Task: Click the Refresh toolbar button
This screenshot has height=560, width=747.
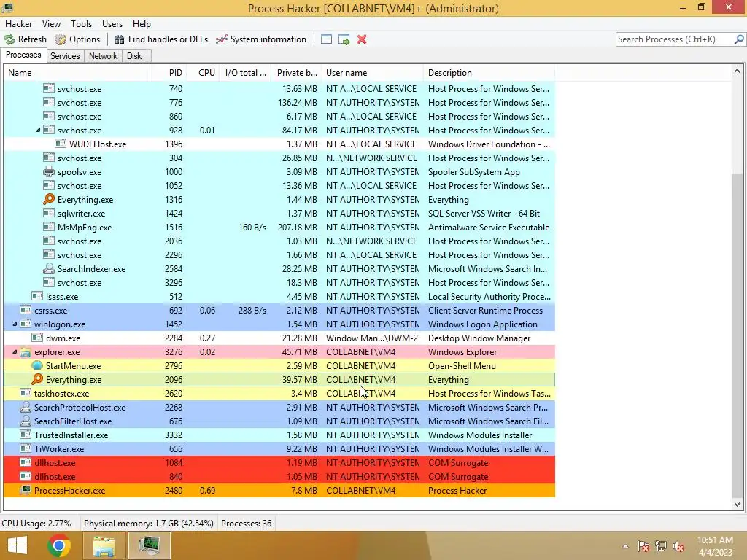Action: pos(26,39)
